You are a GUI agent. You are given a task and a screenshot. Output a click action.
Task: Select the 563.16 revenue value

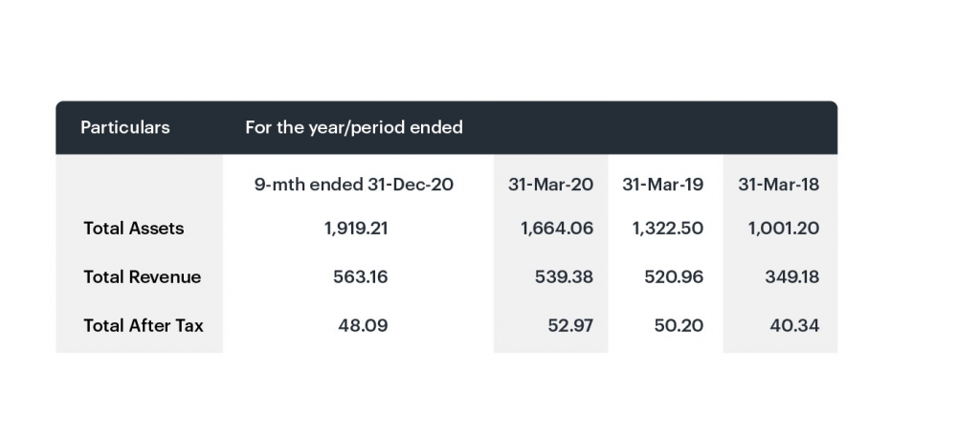click(363, 277)
